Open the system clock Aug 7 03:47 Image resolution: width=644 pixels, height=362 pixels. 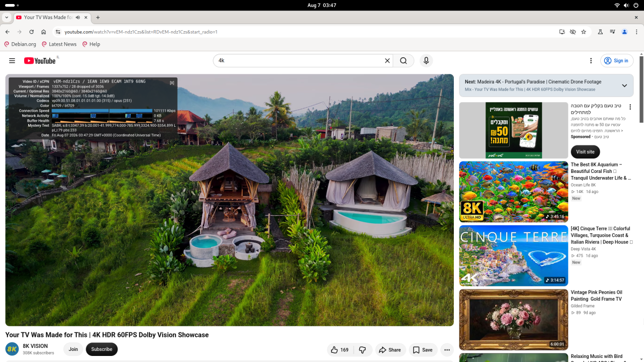[x=322, y=5]
